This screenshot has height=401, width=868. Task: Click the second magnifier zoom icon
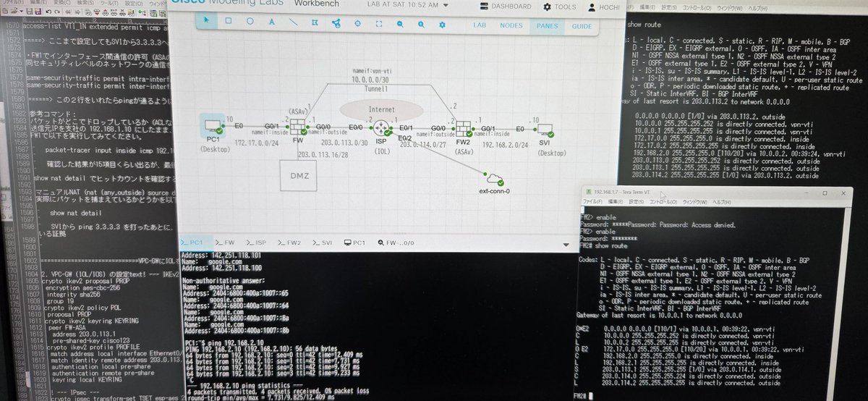[x=421, y=25]
